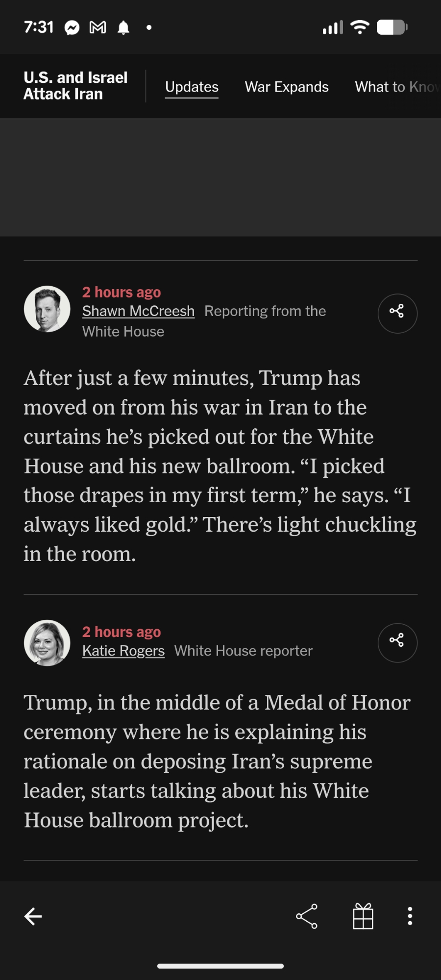This screenshot has width=441, height=980.
Task: Tap the U.S. and Israel Attack Iran heading
Action: coord(75,86)
